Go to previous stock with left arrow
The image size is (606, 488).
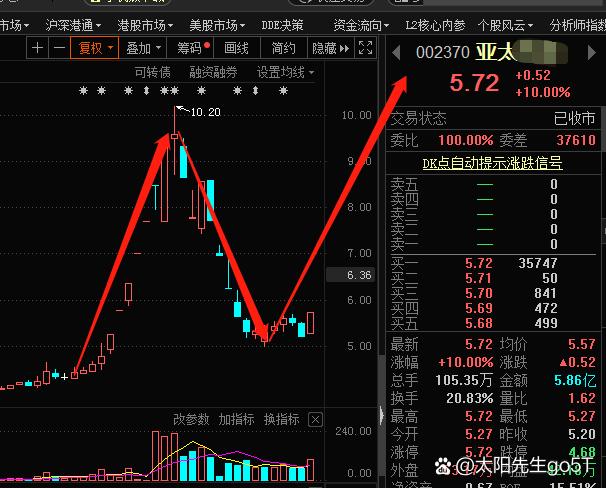[x=396, y=53]
